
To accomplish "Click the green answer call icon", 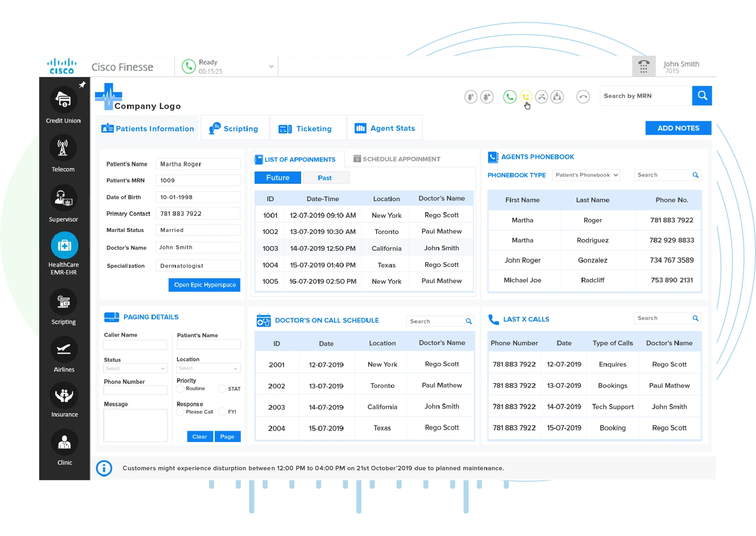I will (510, 97).
